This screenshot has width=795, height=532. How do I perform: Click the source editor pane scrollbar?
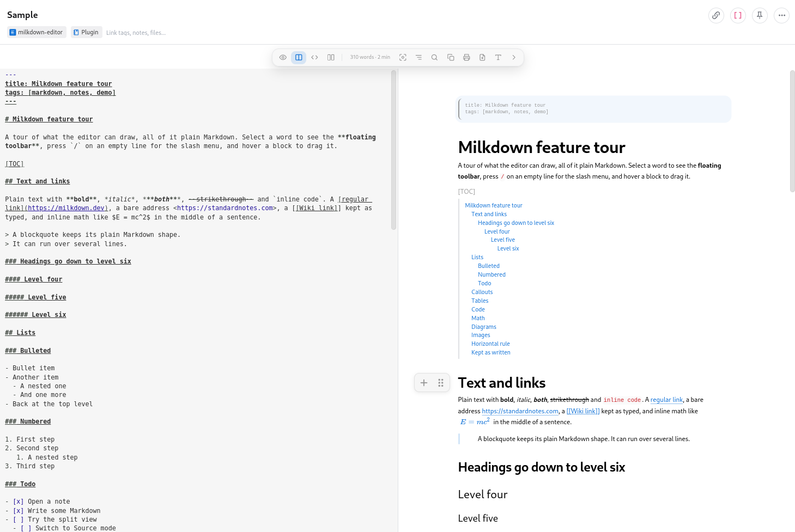(394, 150)
